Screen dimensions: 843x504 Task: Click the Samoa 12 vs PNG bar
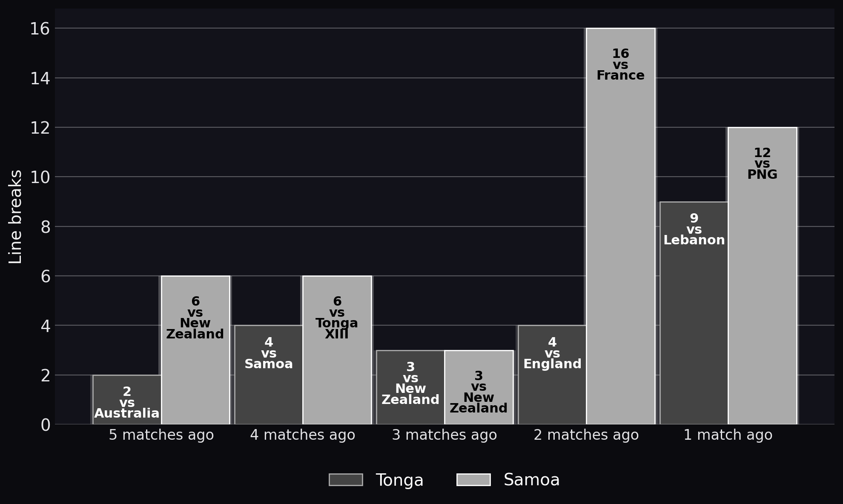[x=762, y=276]
